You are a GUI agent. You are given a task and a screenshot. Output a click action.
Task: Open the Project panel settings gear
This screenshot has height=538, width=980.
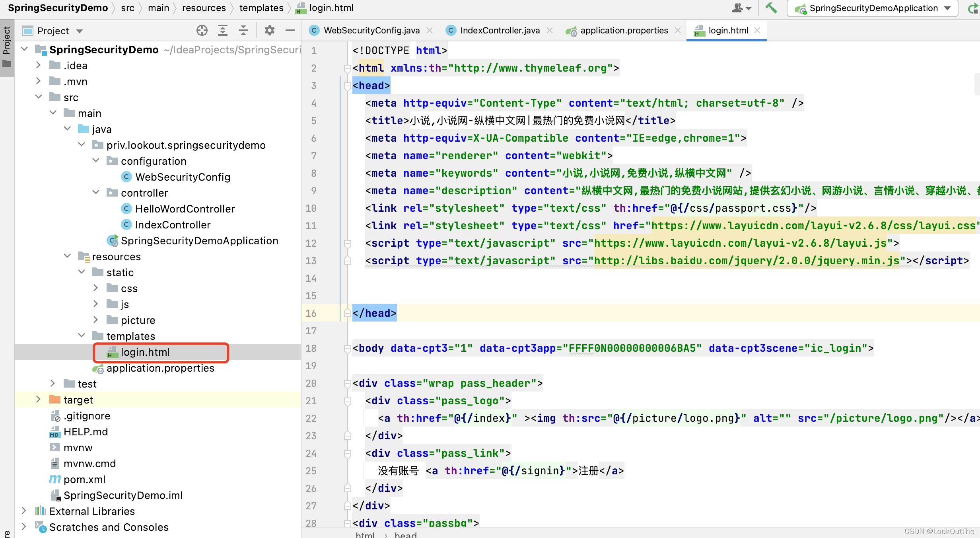(270, 30)
